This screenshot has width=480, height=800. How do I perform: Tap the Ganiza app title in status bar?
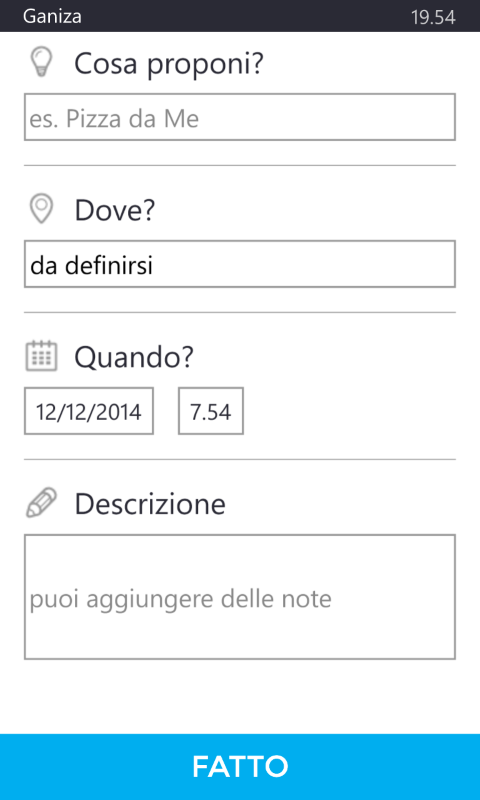tap(52, 16)
